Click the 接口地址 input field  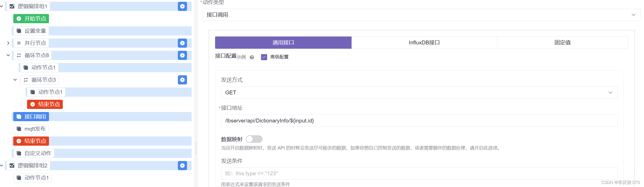(419, 120)
